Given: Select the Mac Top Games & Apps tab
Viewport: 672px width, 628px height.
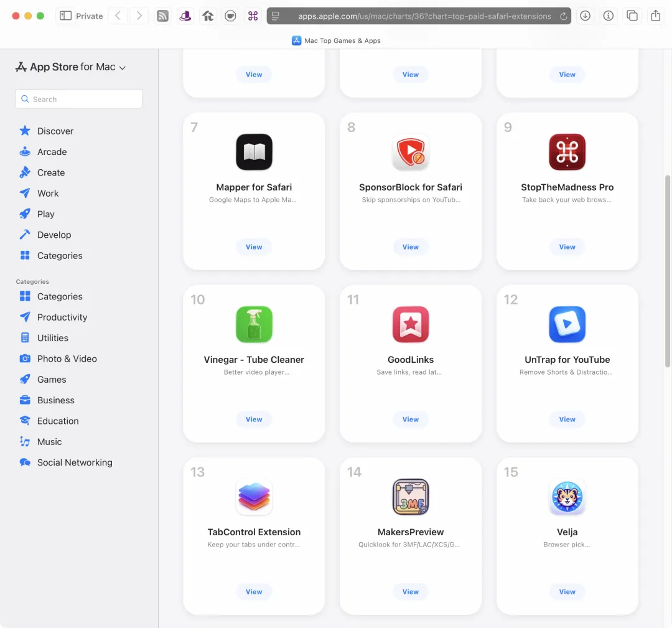Looking at the screenshot, I should (337, 40).
